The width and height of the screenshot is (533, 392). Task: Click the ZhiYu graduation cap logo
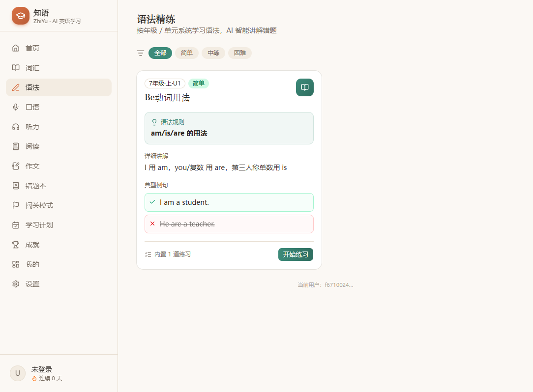click(20, 16)
